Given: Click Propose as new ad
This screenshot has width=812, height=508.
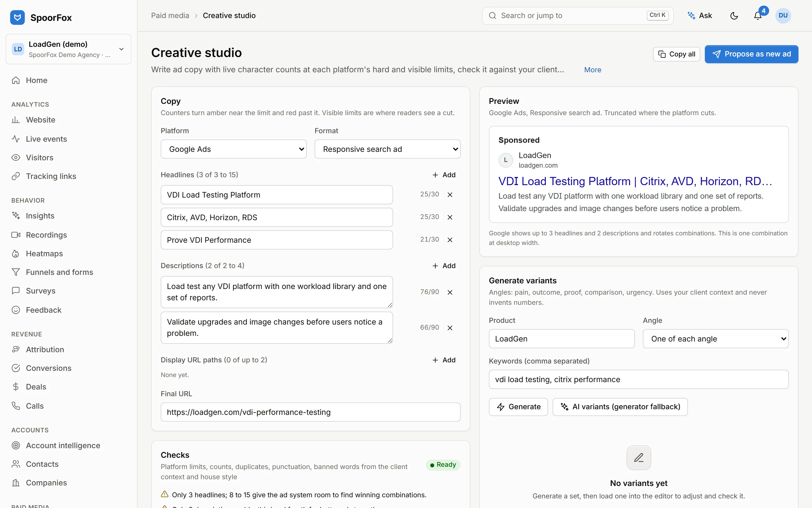Looking at the screenshot, I should coord(751,54).
